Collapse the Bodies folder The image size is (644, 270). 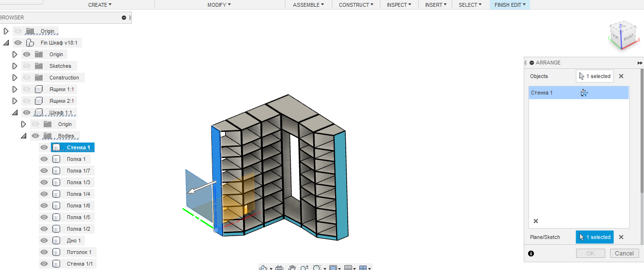23,136
